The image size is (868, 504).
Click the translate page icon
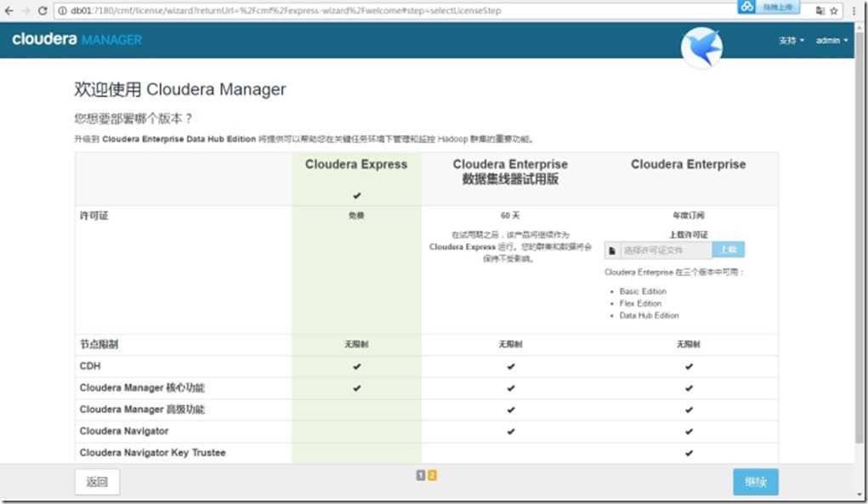coord(820,10)
